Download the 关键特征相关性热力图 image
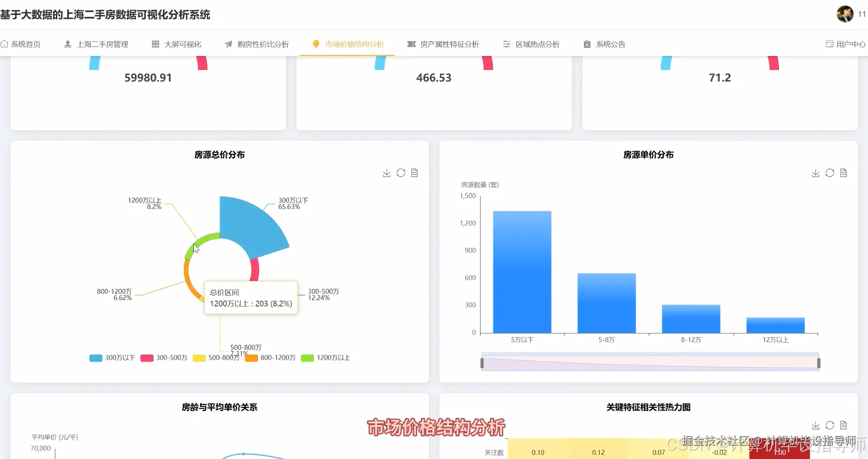This screenshot has width=868, height=459. (815, 425)
